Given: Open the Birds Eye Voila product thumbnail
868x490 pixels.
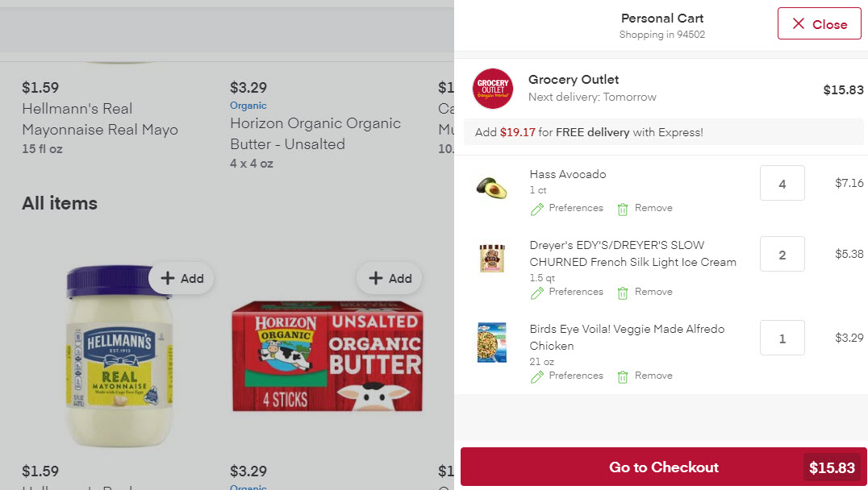Looking at the screenshot, I should [491, 342].
